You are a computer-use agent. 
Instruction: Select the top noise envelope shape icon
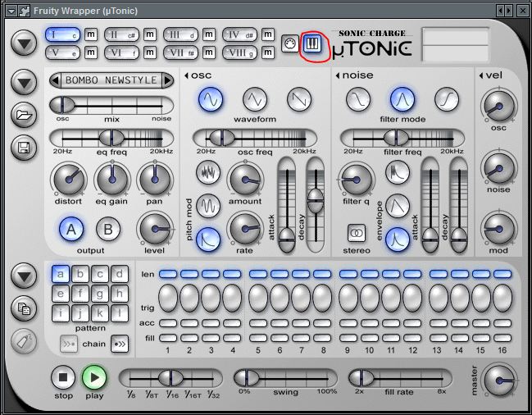click(x=398, y=172)
